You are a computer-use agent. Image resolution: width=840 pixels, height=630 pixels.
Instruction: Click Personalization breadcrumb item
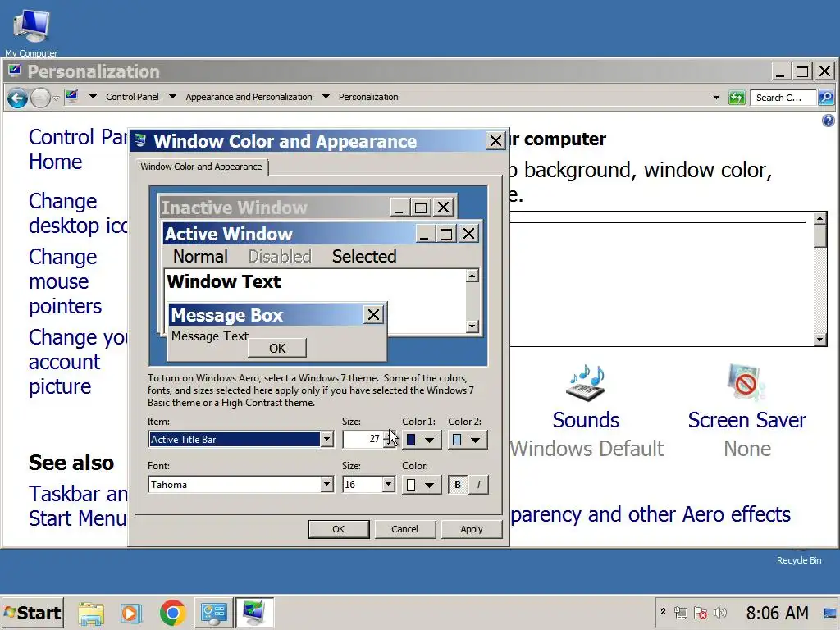pyautogui.click(x=368, y=97)
